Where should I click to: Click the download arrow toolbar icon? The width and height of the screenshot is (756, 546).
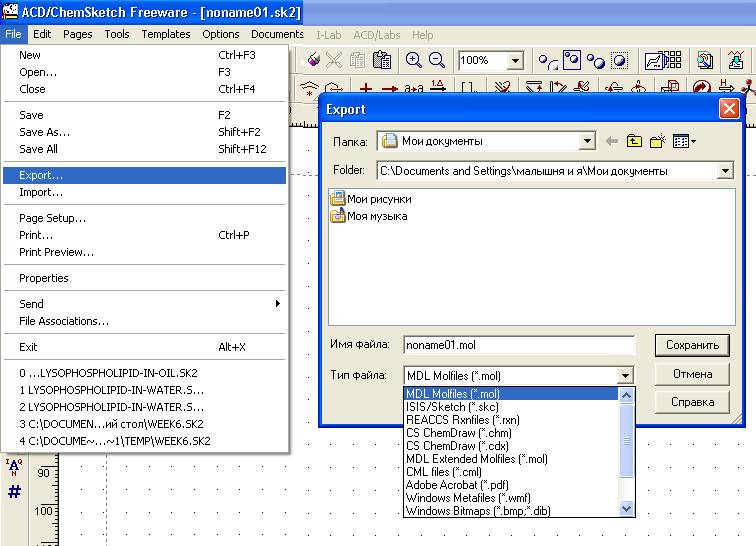pyautogui.click(x=736, y=60)
